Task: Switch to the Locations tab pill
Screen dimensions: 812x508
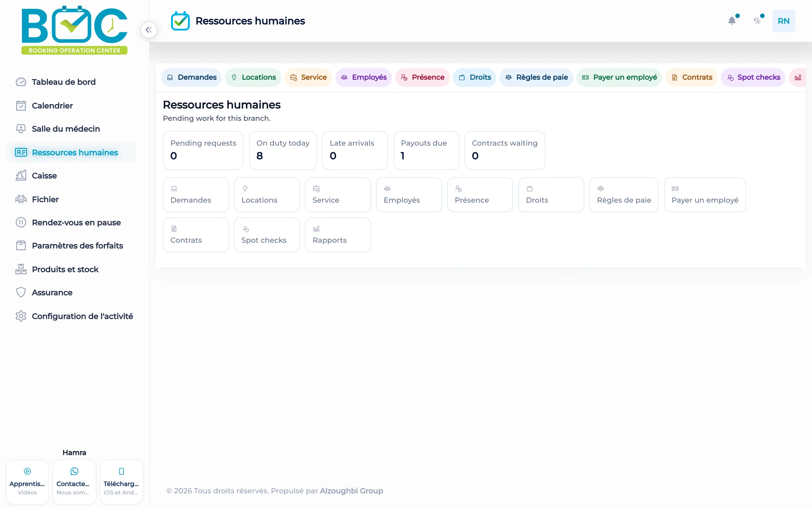Action: coord(253,78)
